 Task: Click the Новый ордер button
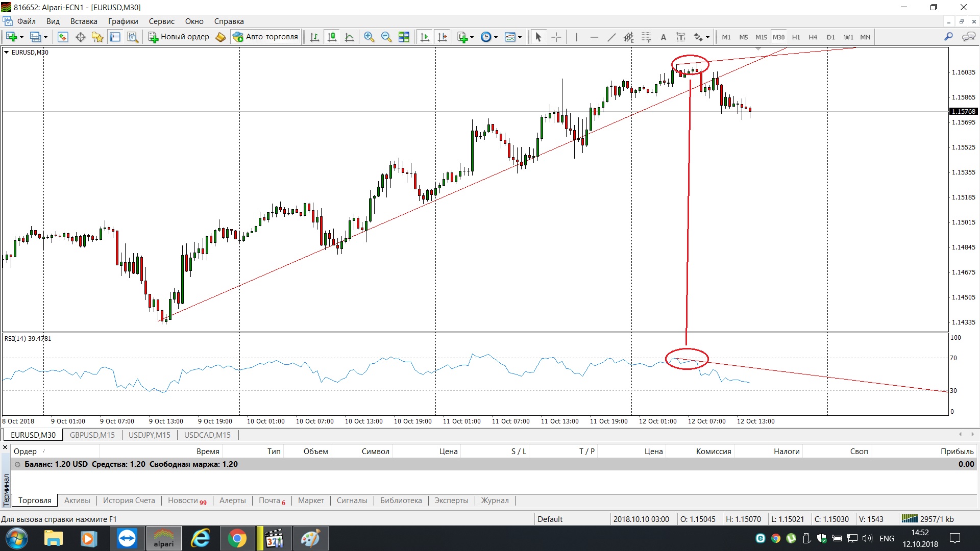tap(179, 37)
